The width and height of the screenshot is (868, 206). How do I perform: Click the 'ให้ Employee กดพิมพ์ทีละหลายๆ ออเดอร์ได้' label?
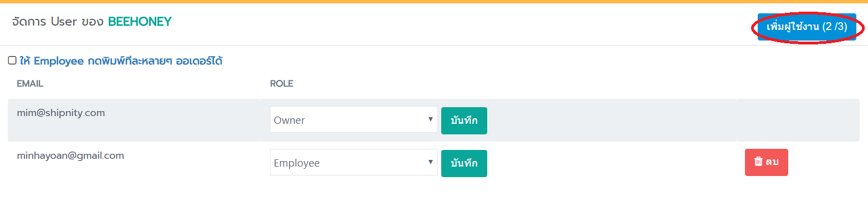[x=121, y=61]
